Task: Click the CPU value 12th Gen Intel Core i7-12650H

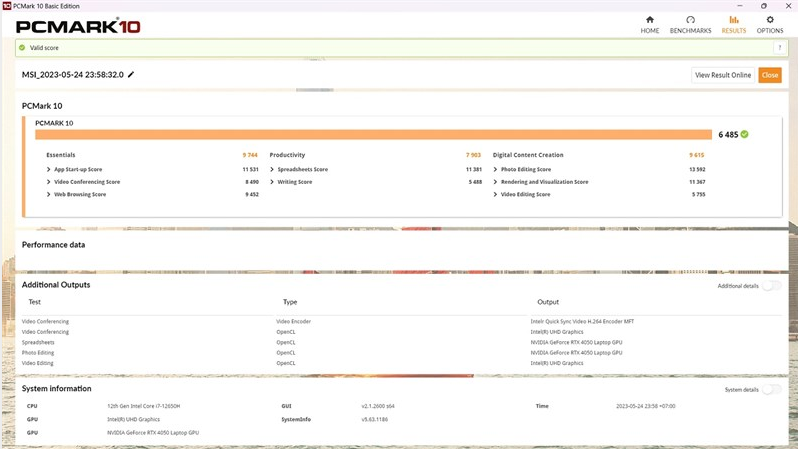Action: [144, 406]
